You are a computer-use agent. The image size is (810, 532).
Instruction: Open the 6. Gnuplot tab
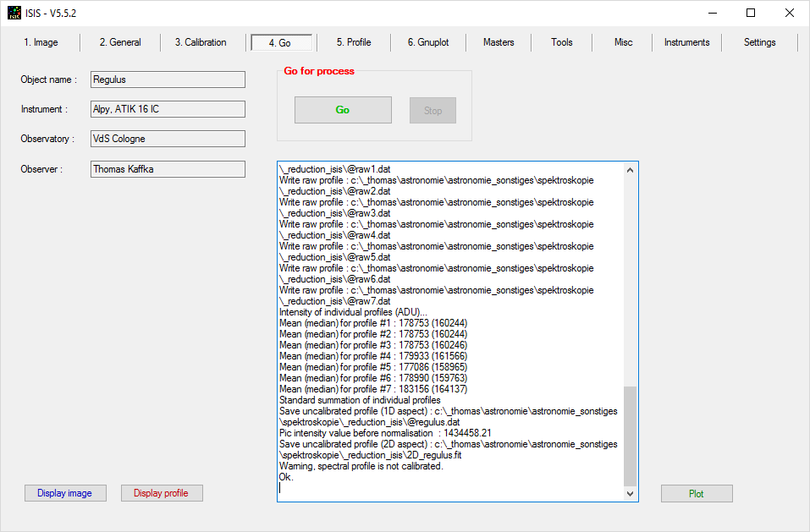(428, 42)
